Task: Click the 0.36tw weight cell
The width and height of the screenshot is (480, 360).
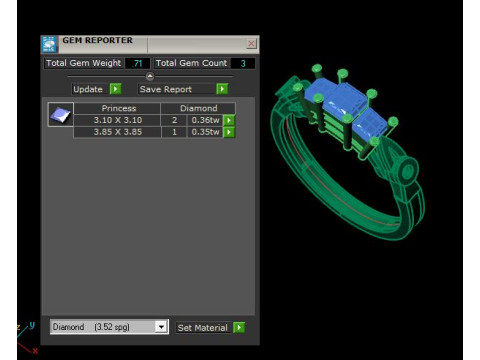Action: point(205,120)
